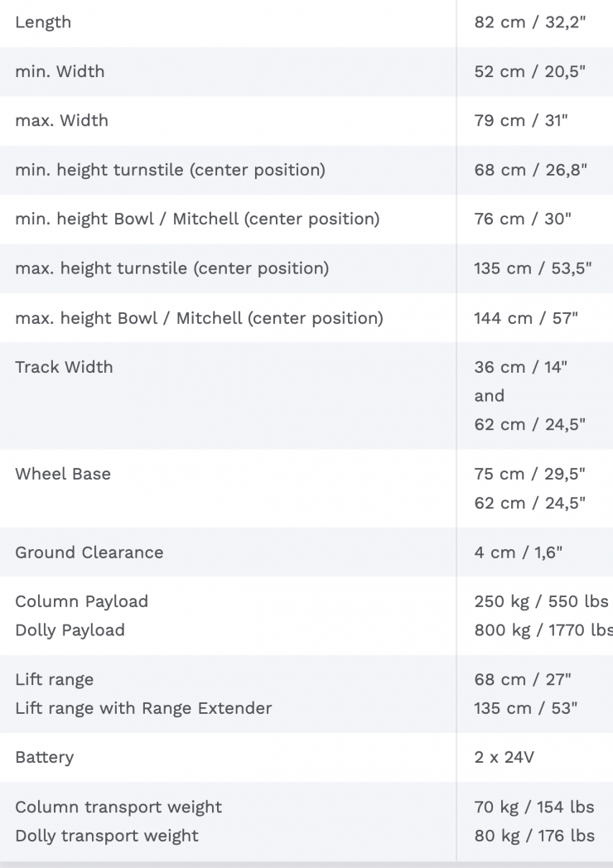Click the Ground Clearance label
613x868 pixels.
click(89, 552)
